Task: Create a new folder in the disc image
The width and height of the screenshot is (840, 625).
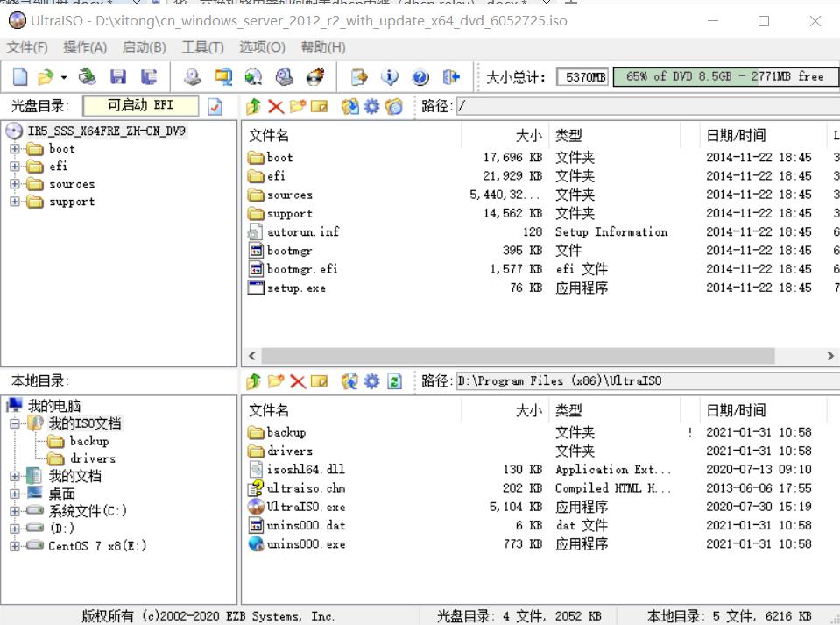Action: click(x=298, y=108)
